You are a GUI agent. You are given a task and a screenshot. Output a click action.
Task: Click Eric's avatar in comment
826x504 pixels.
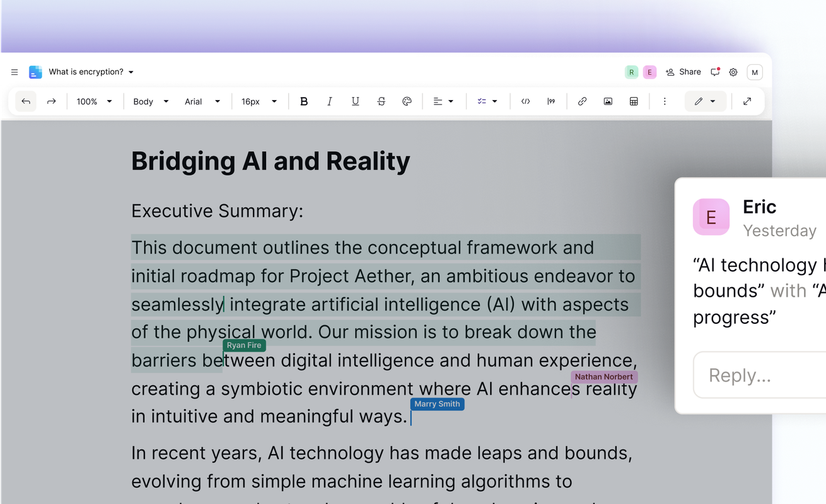(711, 217)
